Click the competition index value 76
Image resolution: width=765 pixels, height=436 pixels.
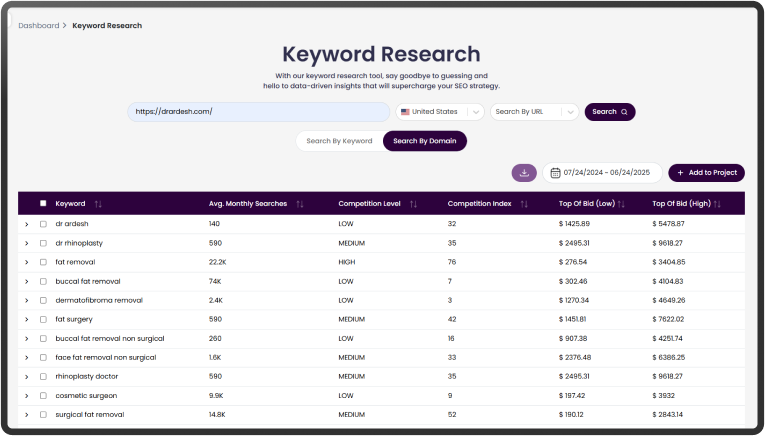click(452, 262)
